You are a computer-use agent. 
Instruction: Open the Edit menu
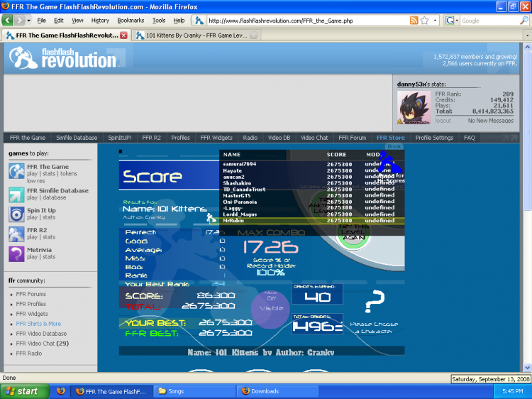[x=59, y=21]
